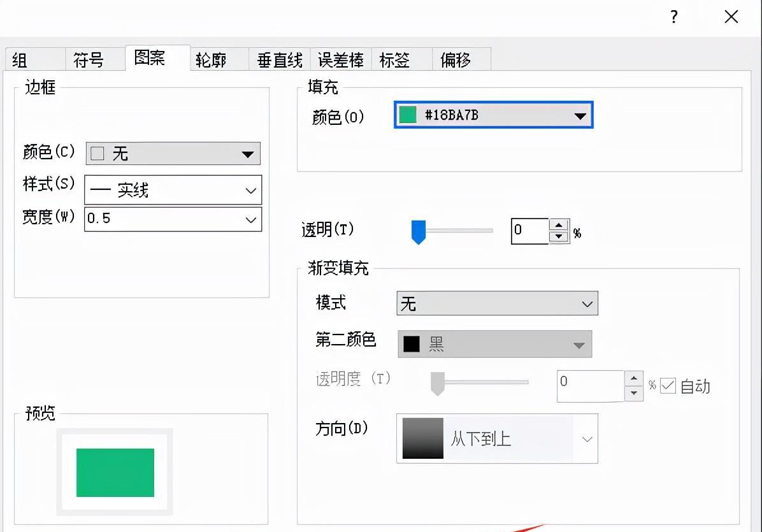Click the 透明(T) percentage input field
The height and width of the screenshot is (532, 762).
point(530,231)
